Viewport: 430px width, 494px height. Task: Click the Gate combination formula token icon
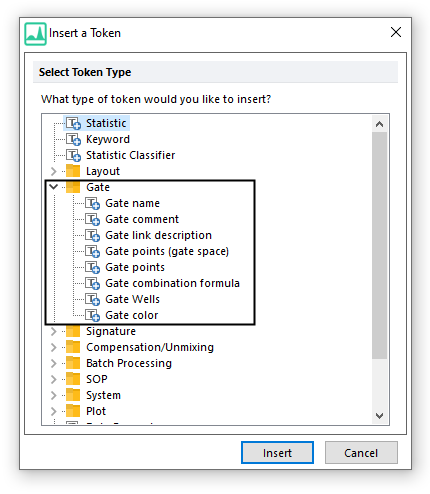tap(92, 283)
